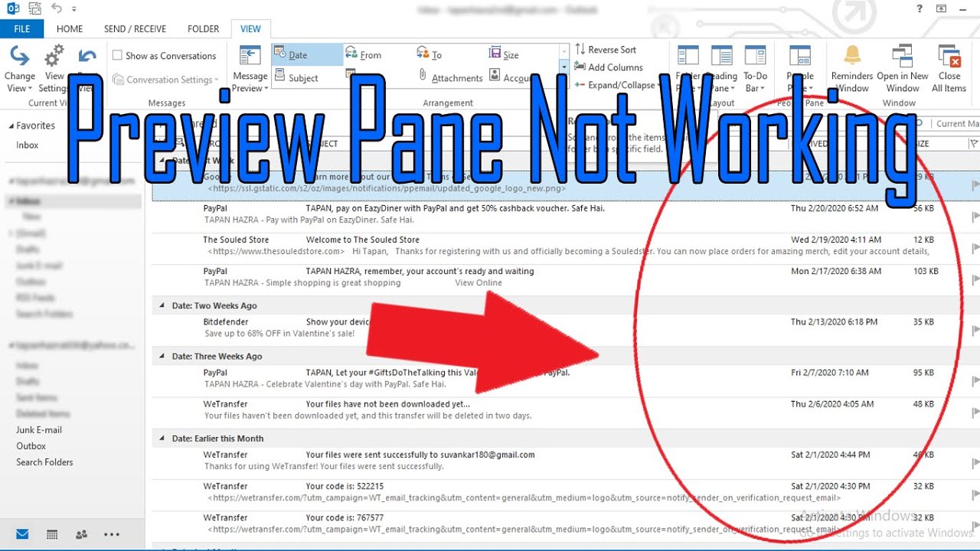
Task: Open the People Pane options
Action: 800,69
